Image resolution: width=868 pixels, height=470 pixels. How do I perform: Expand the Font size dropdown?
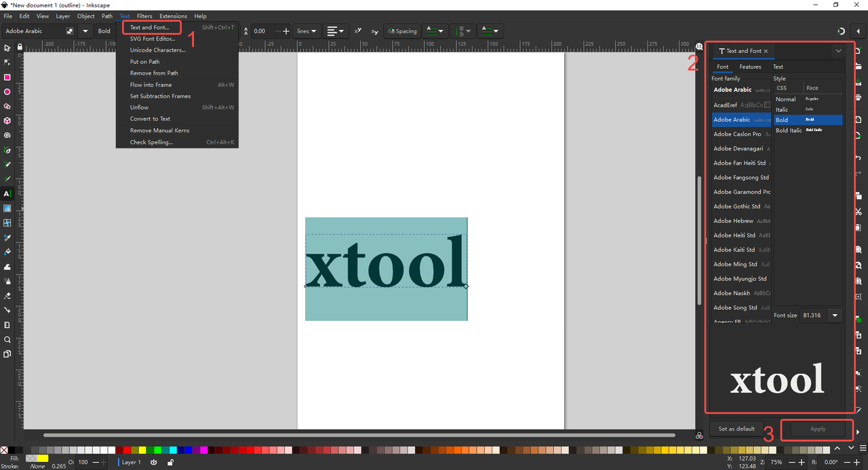tap(835, 315)
